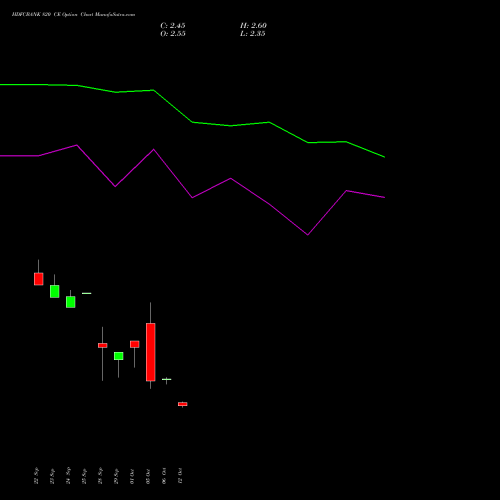Click the green doji candle for 06 Oct

click(x=167, y=379)
